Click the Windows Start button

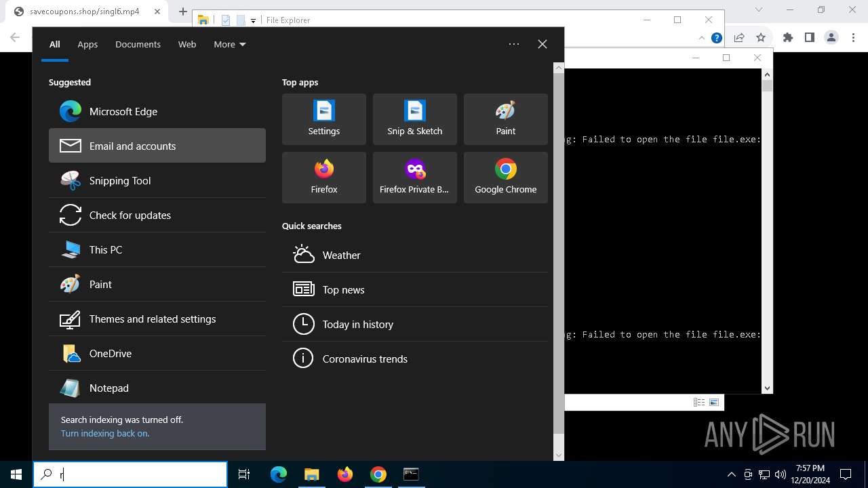tap(16, 474)
